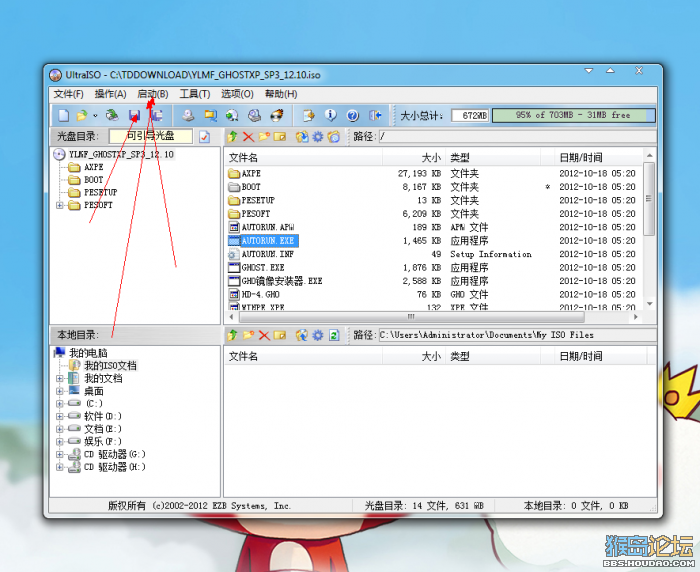
Task: Click the Compress ISO toolbar icon
Action: coord(232,116)
